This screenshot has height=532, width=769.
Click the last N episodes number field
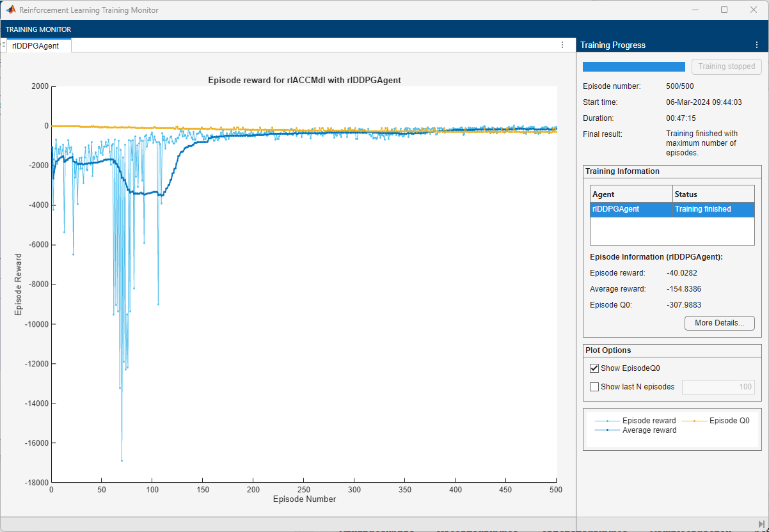[x=718, y=387]
